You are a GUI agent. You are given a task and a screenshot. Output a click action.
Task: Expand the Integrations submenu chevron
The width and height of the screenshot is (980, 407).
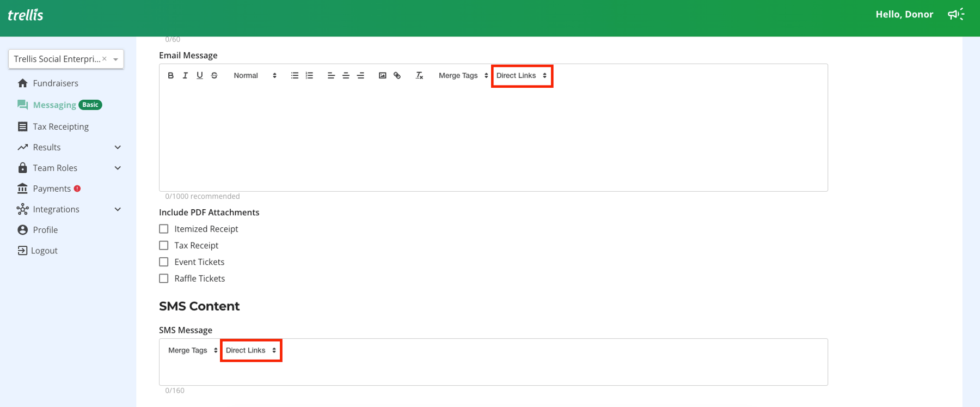118,209
